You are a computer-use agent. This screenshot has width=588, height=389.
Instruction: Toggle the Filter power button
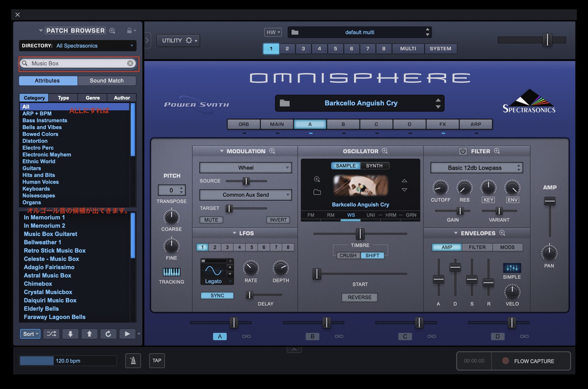pos(463,151)
